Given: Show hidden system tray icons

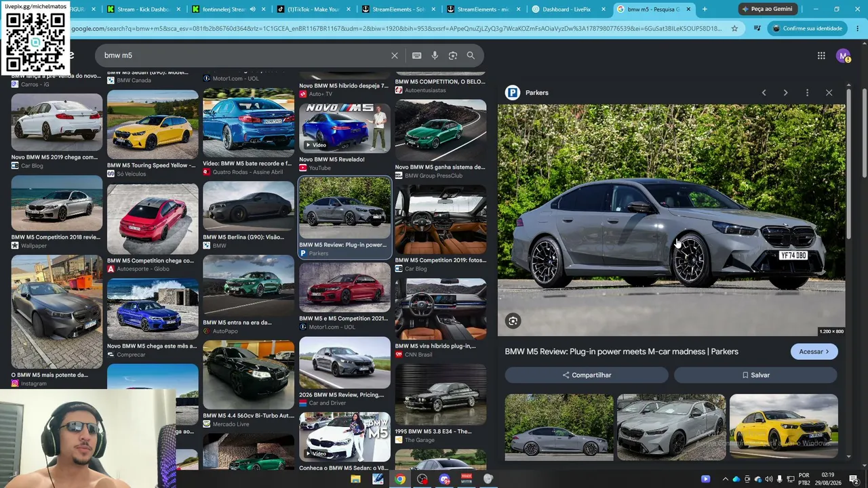Looking at the screenshot, I should tap(725, 479).
